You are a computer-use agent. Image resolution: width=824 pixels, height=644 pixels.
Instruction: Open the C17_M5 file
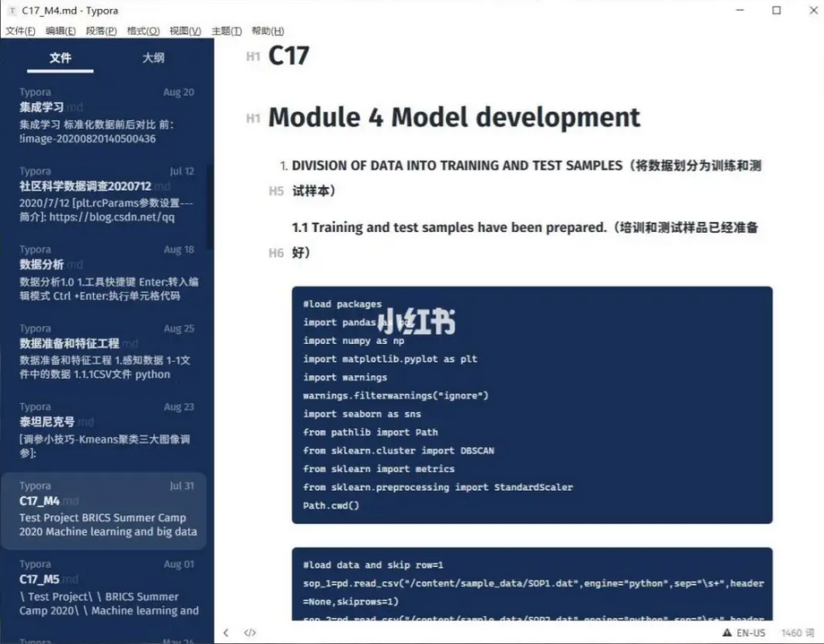point(107,588)
